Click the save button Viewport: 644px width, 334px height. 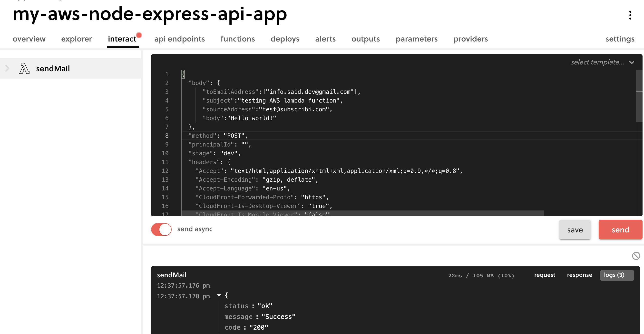click(575, 230)
